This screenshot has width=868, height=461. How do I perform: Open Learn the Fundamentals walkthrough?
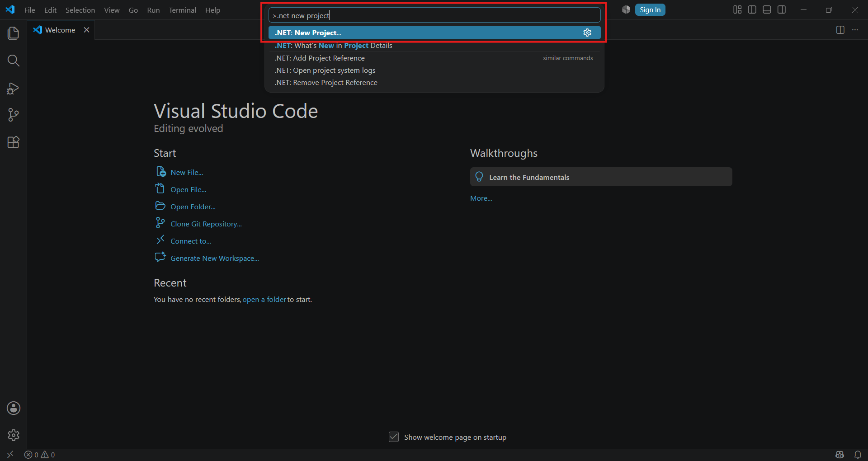tap(601, 177)
